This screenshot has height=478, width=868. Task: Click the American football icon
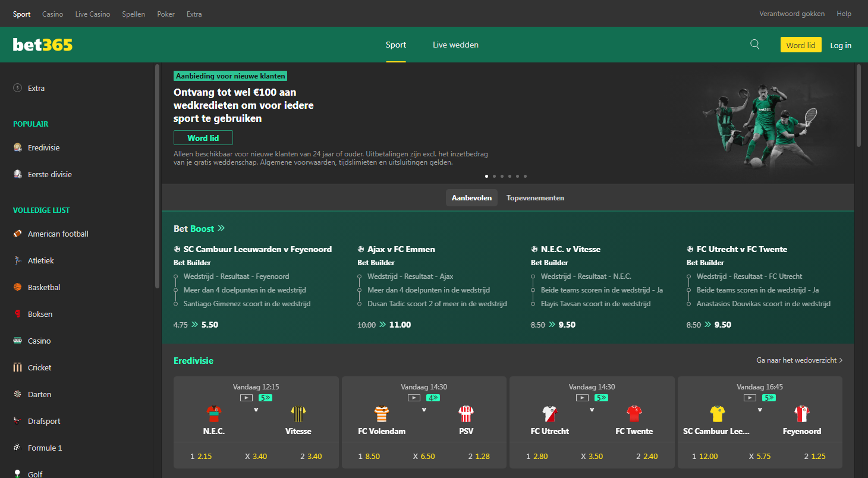17,234
